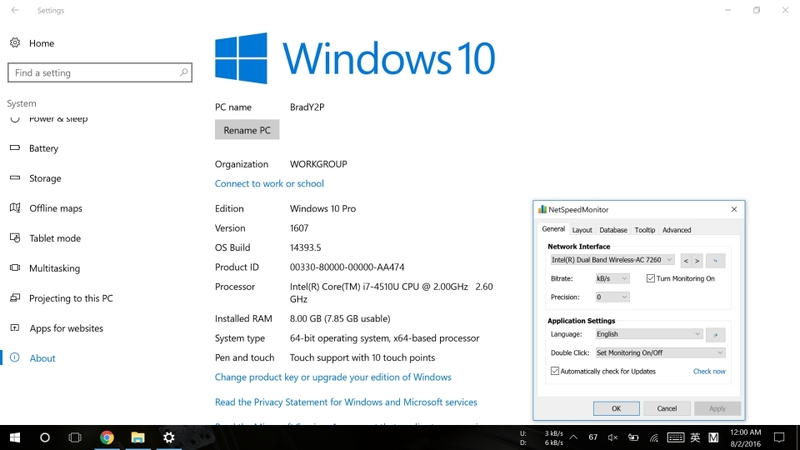Click Apply in NetSpeedMonitor
The image size is (800, 450).
coord(717,409)
